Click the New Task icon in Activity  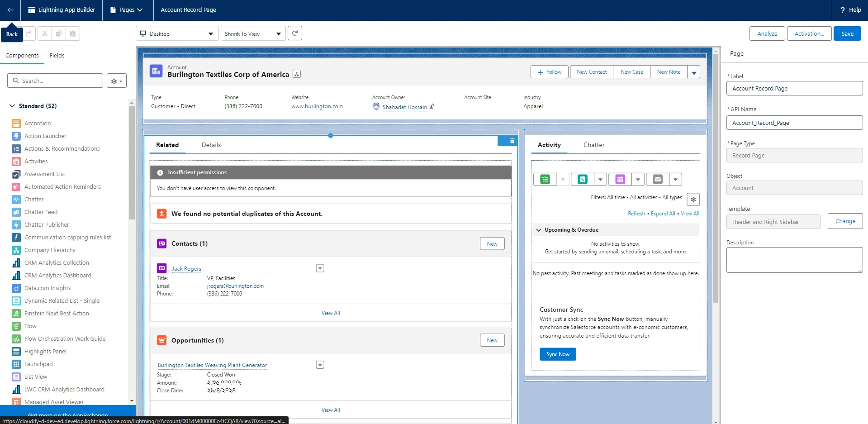click(545, 180)
